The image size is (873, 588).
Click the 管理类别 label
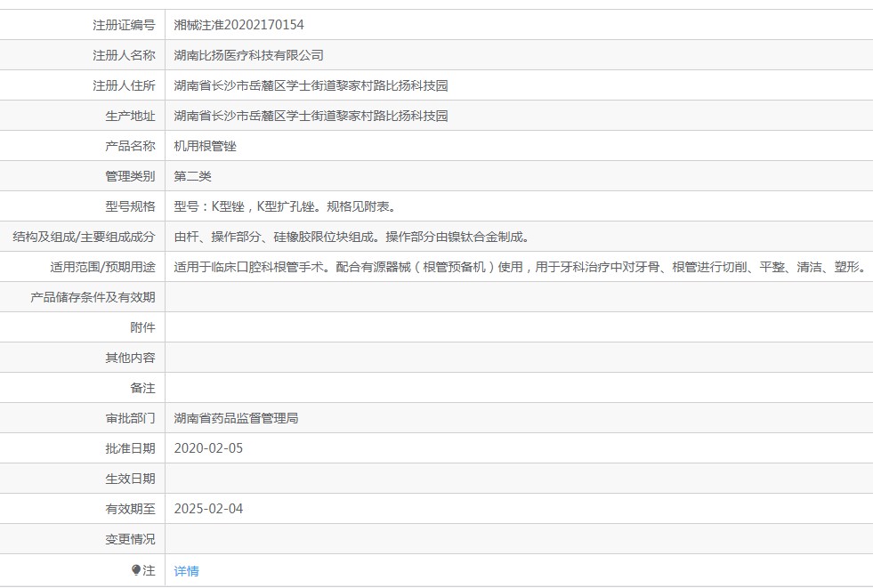pyautogui.click(x=130, y=176)
